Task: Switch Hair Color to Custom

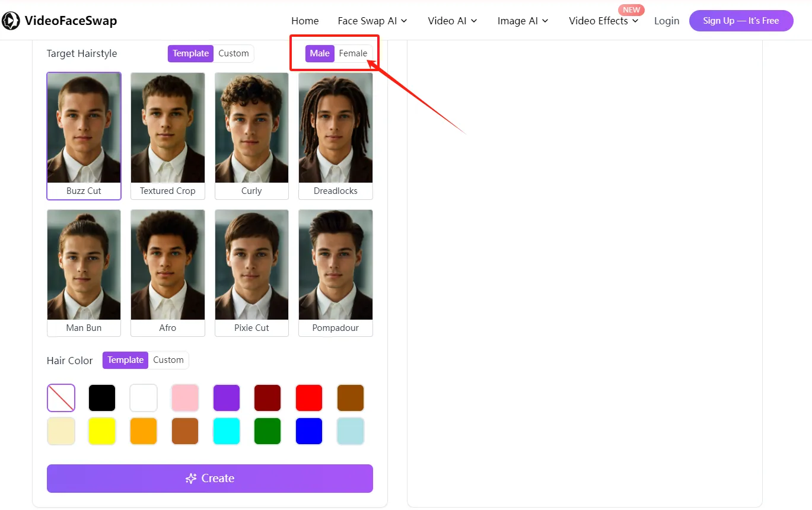Action: [168, 360]
